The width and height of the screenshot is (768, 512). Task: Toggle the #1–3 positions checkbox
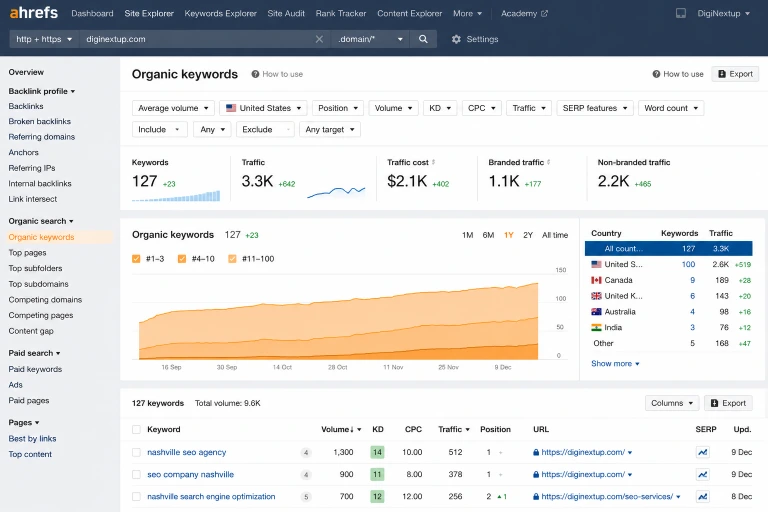click(136, 259)
